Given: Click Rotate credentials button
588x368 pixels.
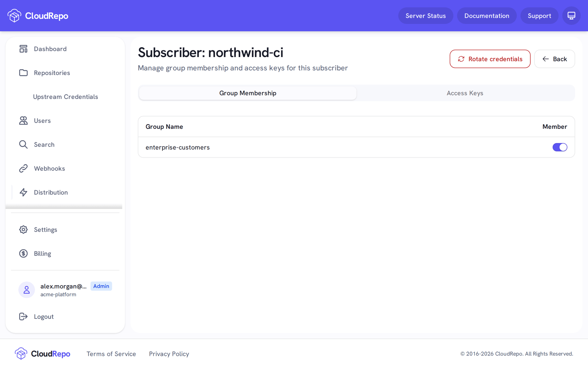Looking at the screenshot, I should tap(490, 59).
